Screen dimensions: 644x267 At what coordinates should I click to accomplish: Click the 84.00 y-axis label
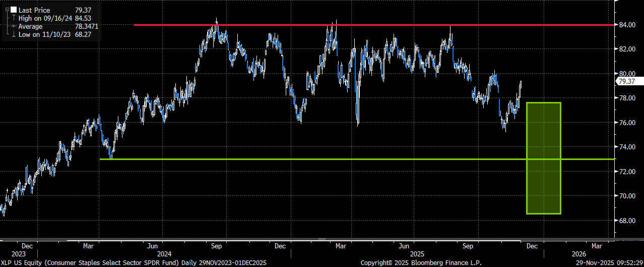(627, 25)
